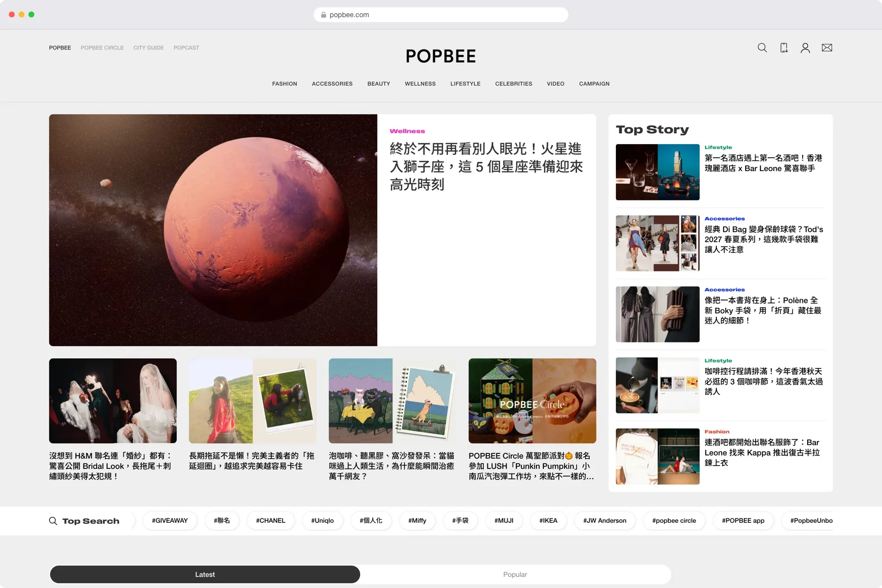This screenshot has height=588, width=882.
Task: Click the mobile app phone icon
Action: point(784,48)
